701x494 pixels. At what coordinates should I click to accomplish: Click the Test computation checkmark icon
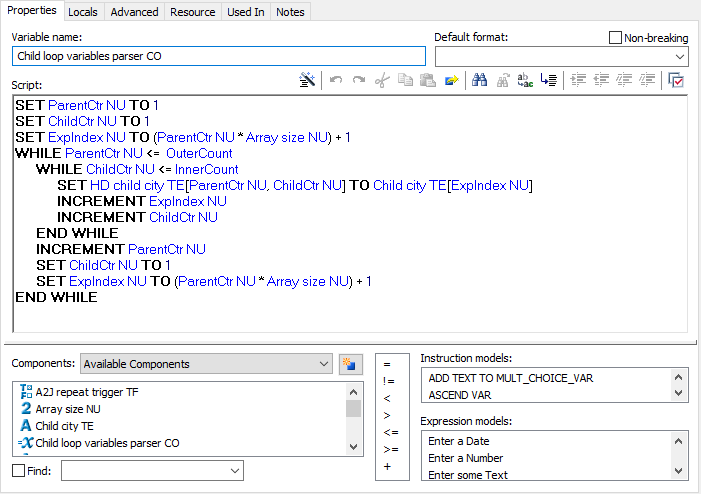676,80
